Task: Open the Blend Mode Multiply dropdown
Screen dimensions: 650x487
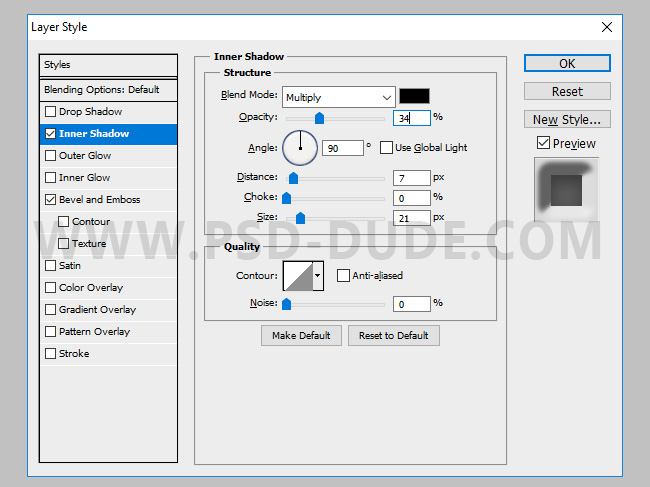Action: pos(339,97)
